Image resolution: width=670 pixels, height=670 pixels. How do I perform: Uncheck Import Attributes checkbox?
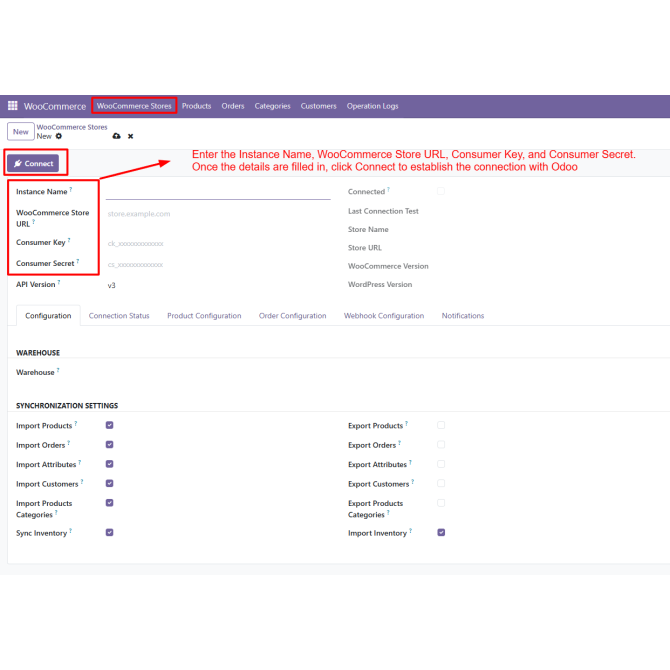click(x=109, y=464)
